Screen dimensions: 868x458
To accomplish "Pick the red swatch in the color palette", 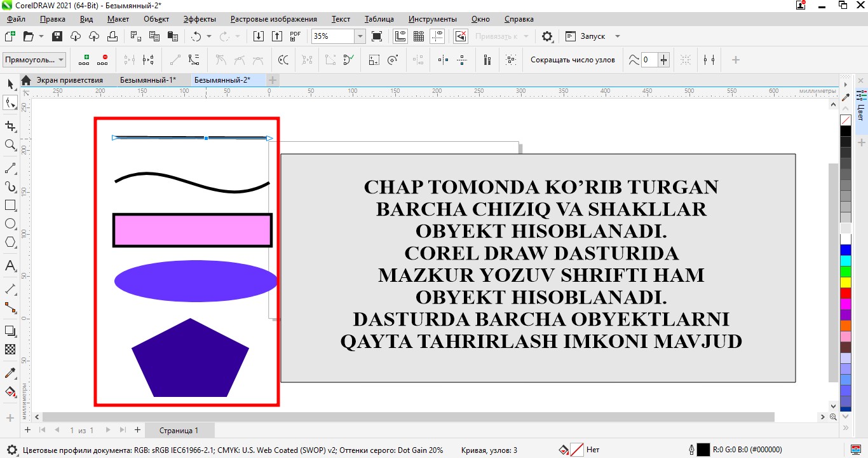I will coord(846,293).
